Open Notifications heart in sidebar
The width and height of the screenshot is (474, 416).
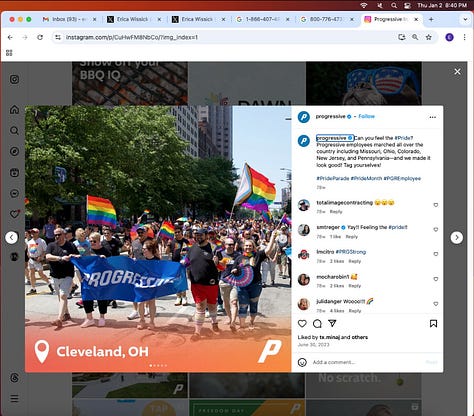tap(14, 214)
